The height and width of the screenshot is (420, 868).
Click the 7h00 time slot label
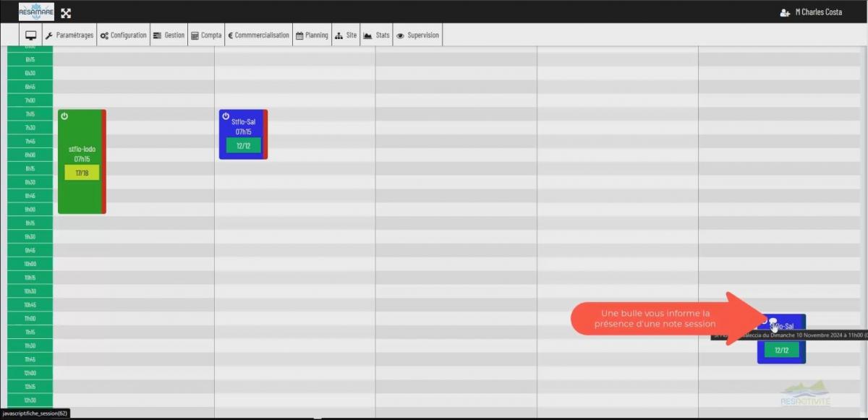point(30,100)
